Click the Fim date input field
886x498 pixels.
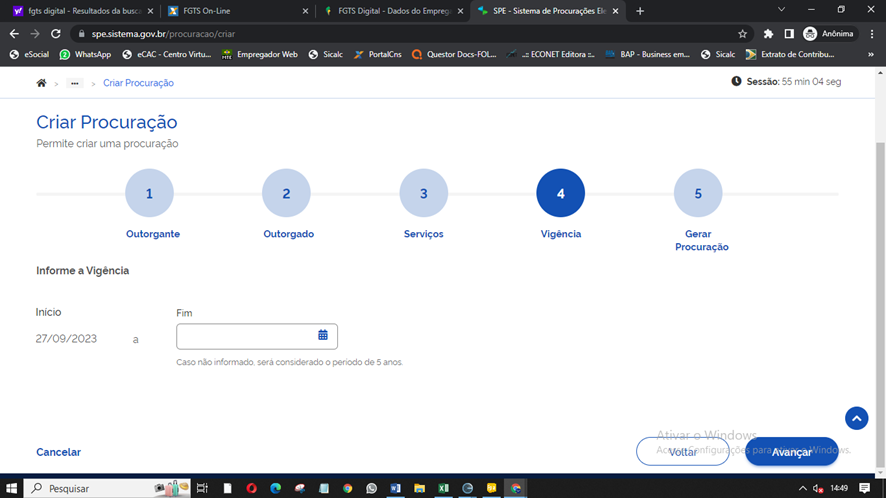(x=245, y=336)
